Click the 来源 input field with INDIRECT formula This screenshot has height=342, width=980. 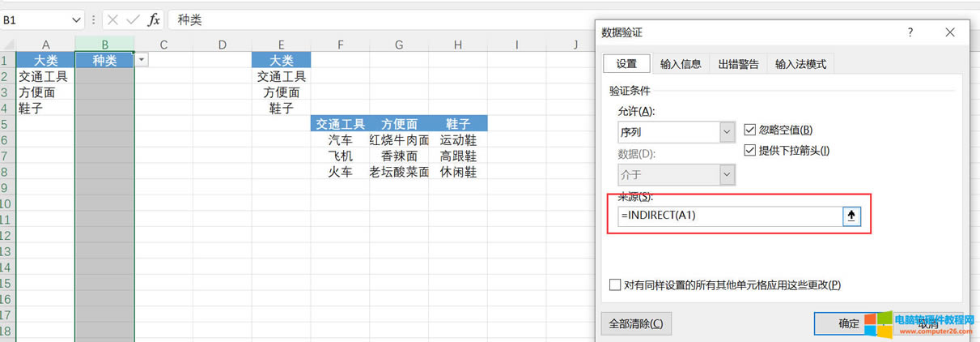click(x=728, y=216)
